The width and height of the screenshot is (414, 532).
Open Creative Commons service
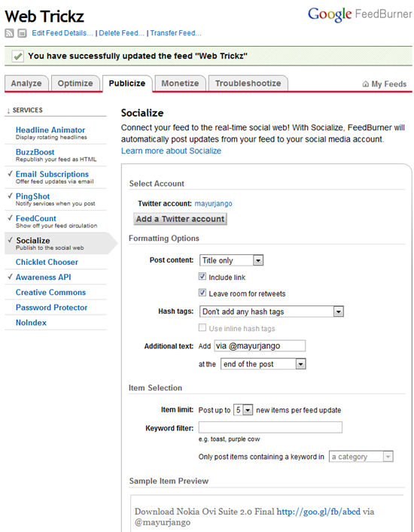point(50,292)
